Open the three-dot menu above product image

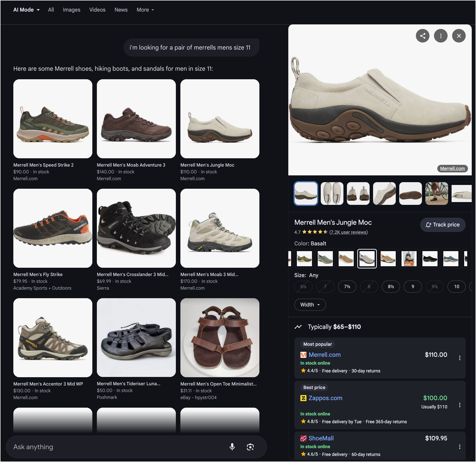pos(441,36)
